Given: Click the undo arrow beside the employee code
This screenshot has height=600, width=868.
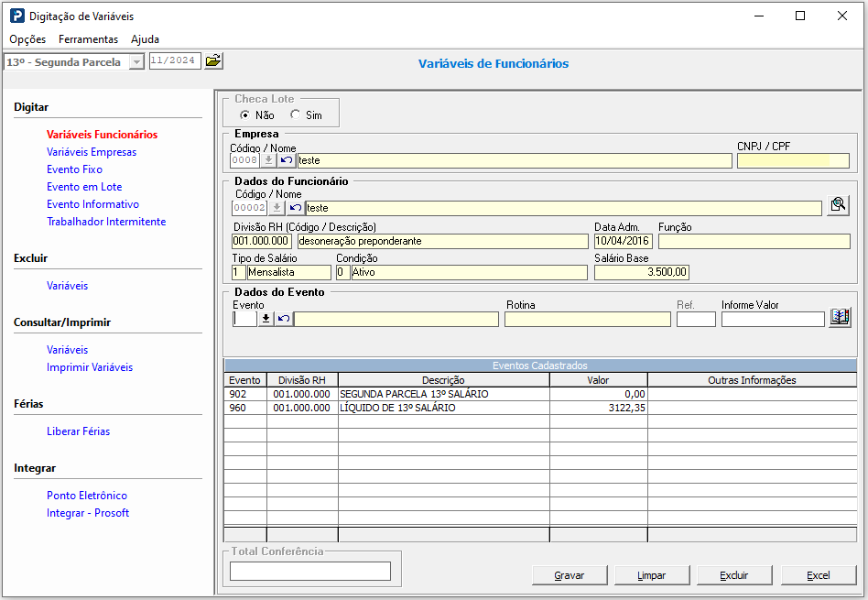Looking at the screenshot, I should click(x=295, y=208).
